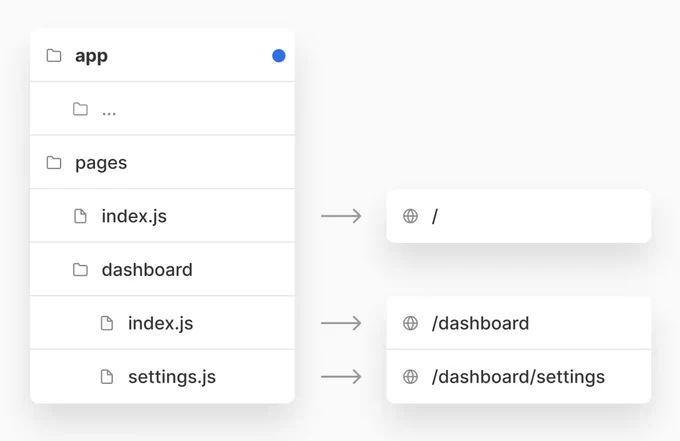Collapse the dashboard folder
Viewport: 680px width, 441px height.
coord(162,269)
